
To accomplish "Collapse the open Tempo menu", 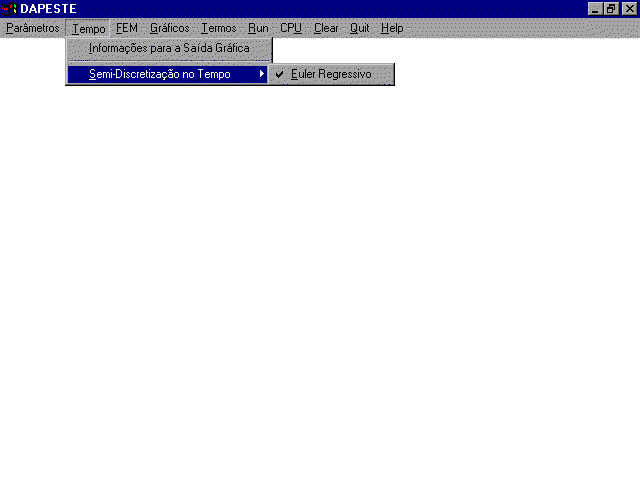I will pyautogui.click(x=88, y=28).
